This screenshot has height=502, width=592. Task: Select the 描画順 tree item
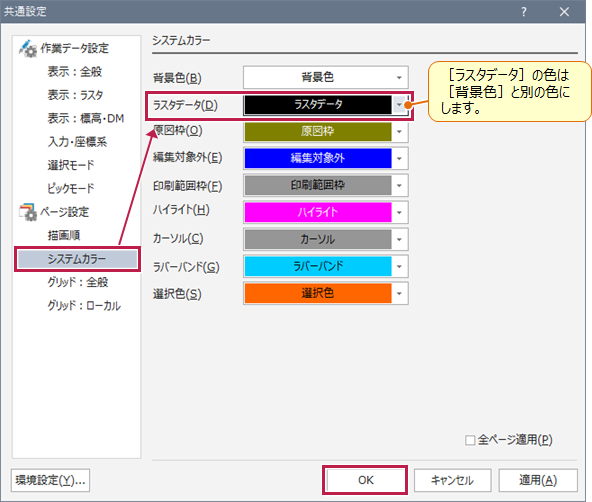(x=64, y=236)
